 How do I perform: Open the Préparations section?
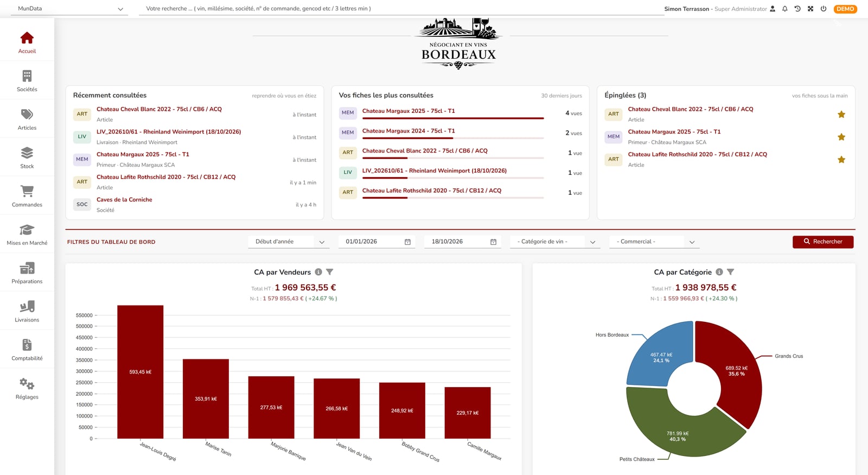[27, 273]
